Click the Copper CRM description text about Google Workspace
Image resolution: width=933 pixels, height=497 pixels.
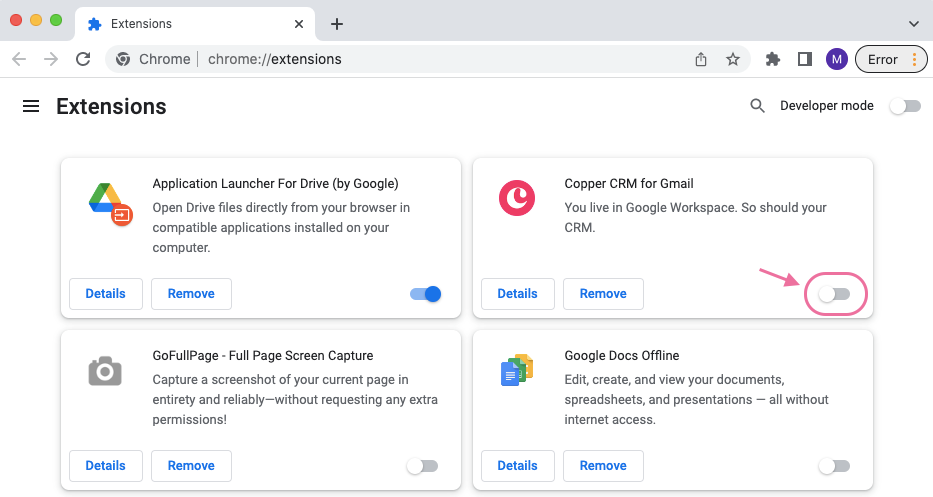696,217
